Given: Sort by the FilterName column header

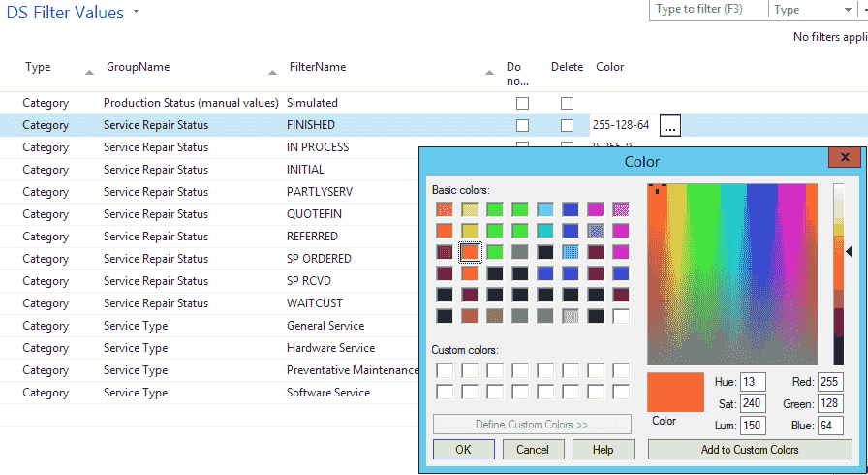Looking at the screenshot, I should click(x=317, y=67).
